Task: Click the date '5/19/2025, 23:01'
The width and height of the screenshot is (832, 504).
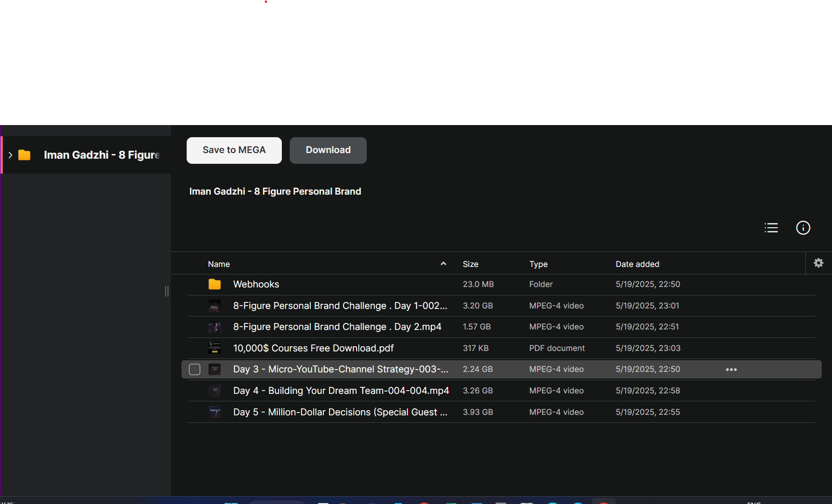Action: (x=648, y=306)
